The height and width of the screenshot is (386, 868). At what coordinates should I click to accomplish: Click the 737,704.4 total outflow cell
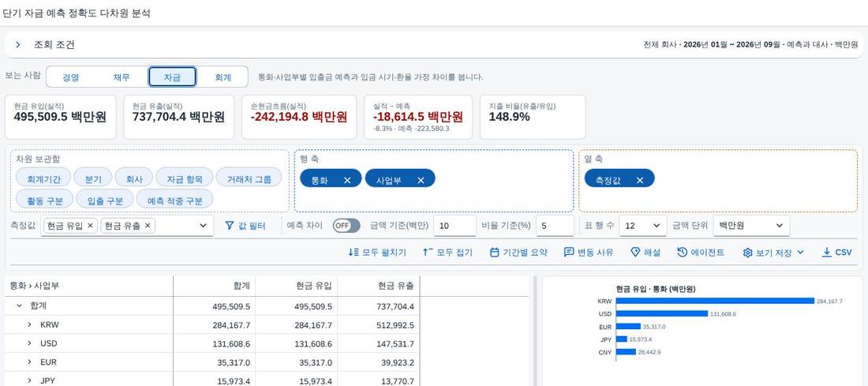point(378,306)
